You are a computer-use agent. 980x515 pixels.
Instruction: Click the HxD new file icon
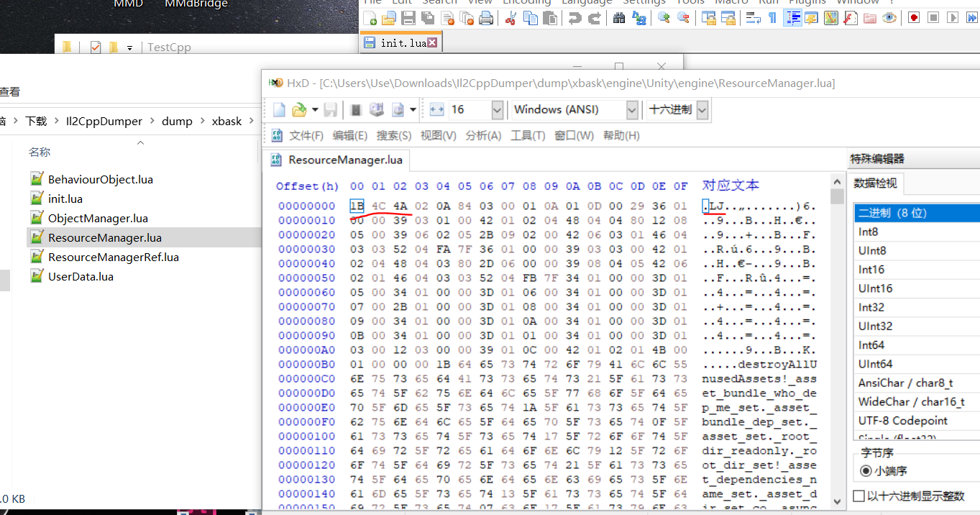(279, 110)
